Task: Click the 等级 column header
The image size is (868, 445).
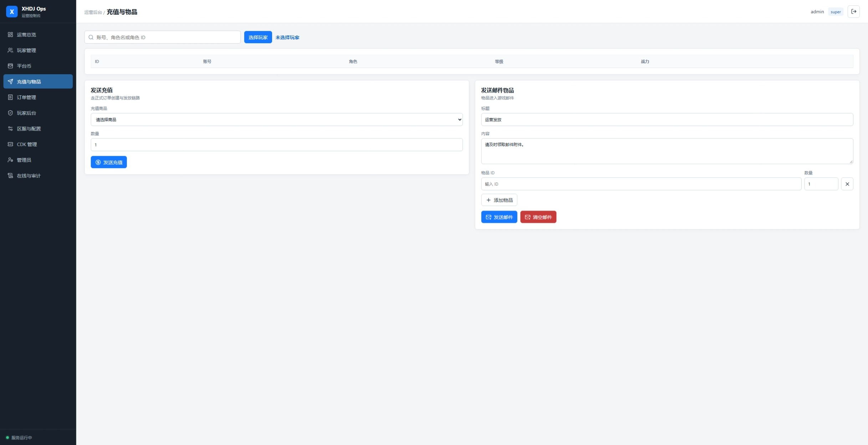Action: click(499, 61)
